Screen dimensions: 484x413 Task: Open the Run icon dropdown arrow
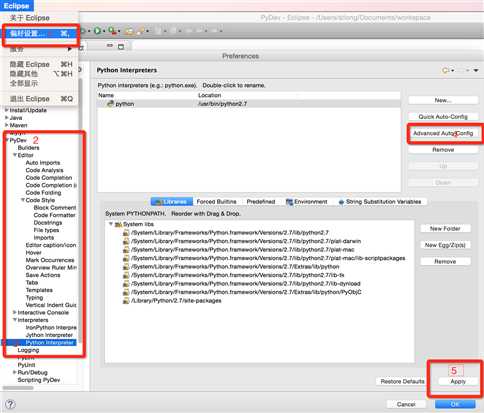(104, 31)
